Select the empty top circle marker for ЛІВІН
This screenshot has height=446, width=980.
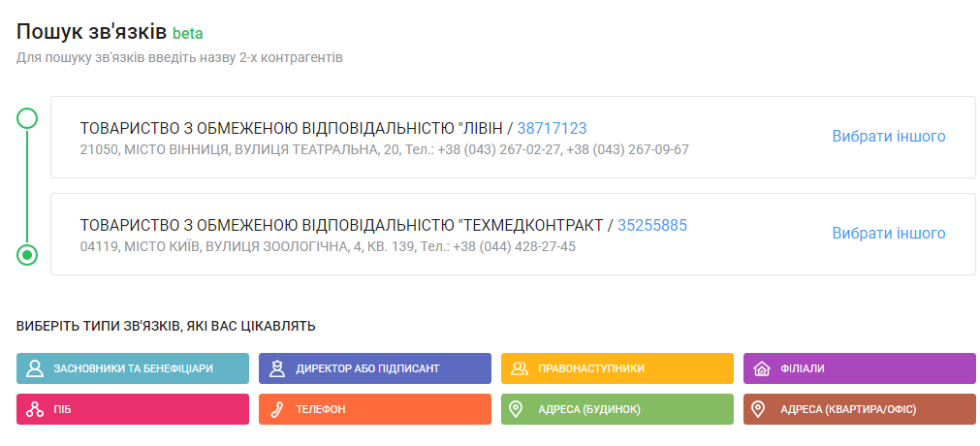[x=28, y=118]
